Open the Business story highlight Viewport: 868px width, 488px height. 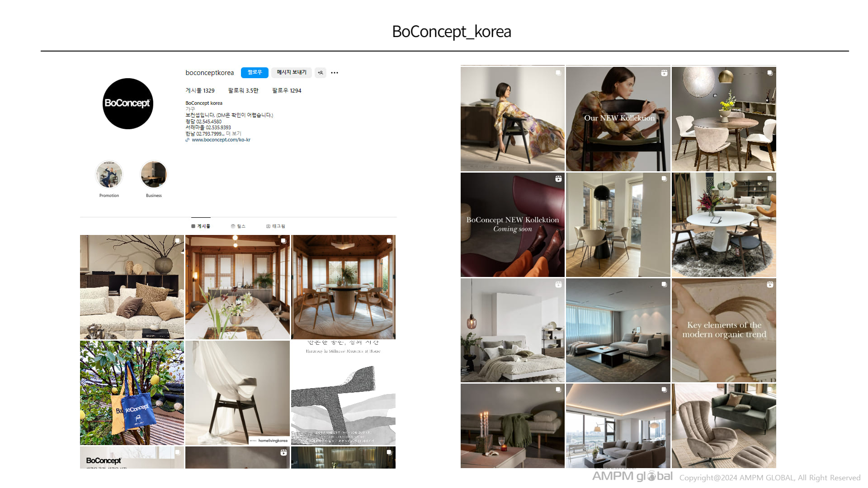click(154, 174)
